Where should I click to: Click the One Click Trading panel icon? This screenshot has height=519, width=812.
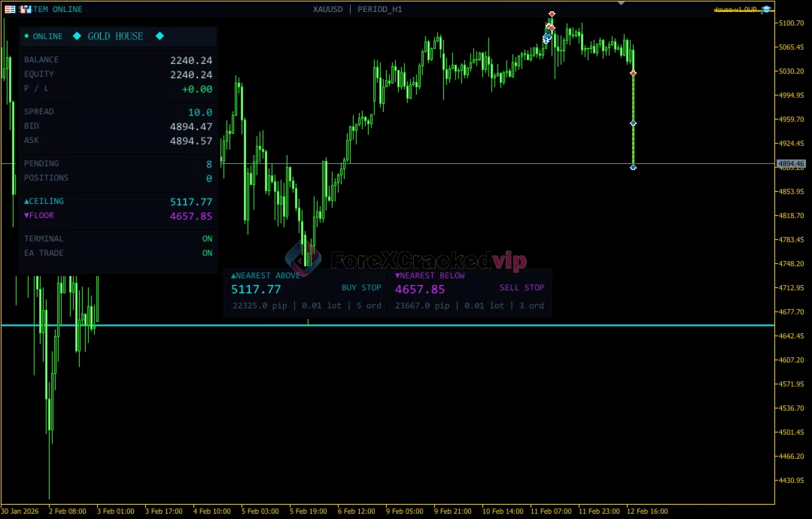(x=11, y=9)
